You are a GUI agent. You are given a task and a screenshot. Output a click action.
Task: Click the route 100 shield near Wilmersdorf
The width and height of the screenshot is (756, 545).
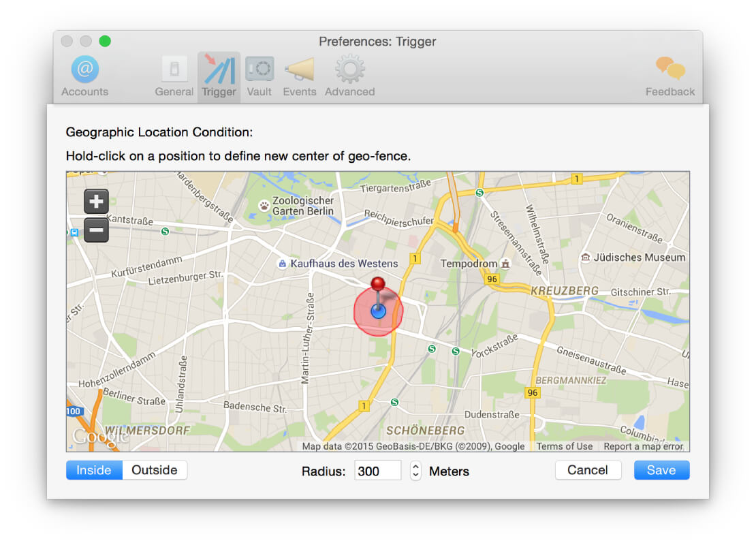coord(74,411)
